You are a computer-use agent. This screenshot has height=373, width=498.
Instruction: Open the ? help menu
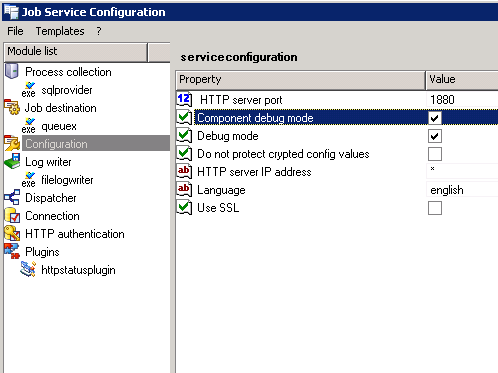(x=99, y=31)
